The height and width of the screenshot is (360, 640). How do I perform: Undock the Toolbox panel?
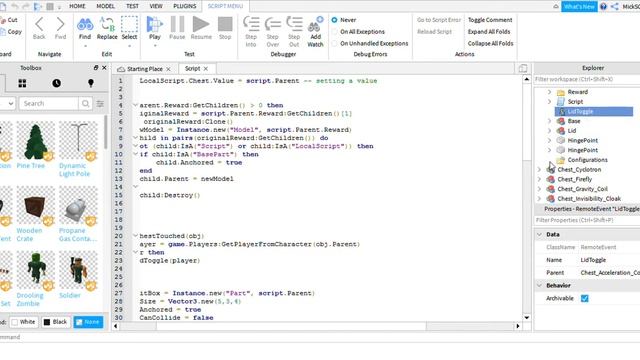[96, 68]
